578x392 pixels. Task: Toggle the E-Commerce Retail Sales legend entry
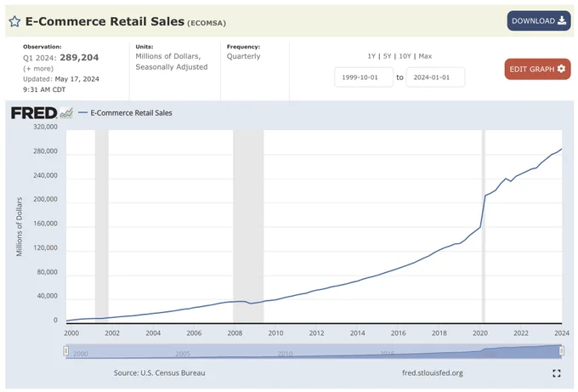pos(125,113)
